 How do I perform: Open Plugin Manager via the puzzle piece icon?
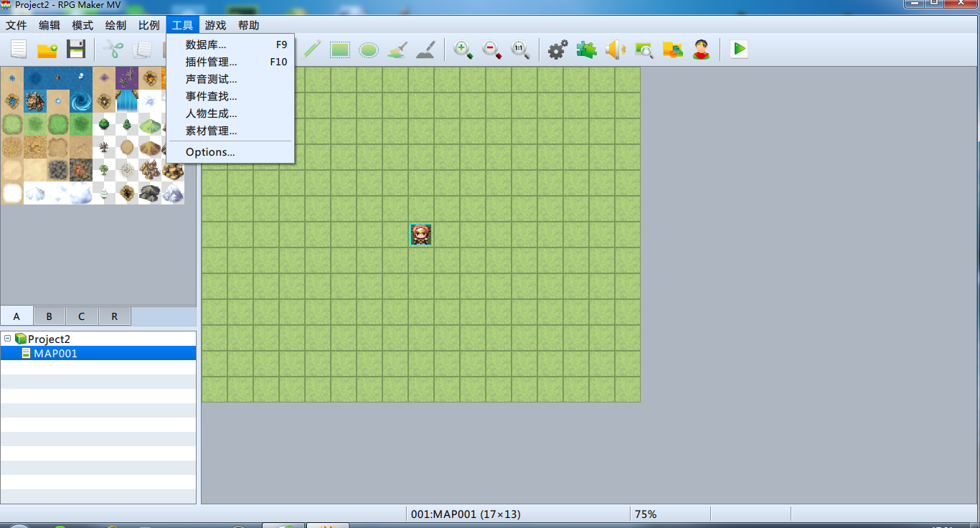pos(587,49)
